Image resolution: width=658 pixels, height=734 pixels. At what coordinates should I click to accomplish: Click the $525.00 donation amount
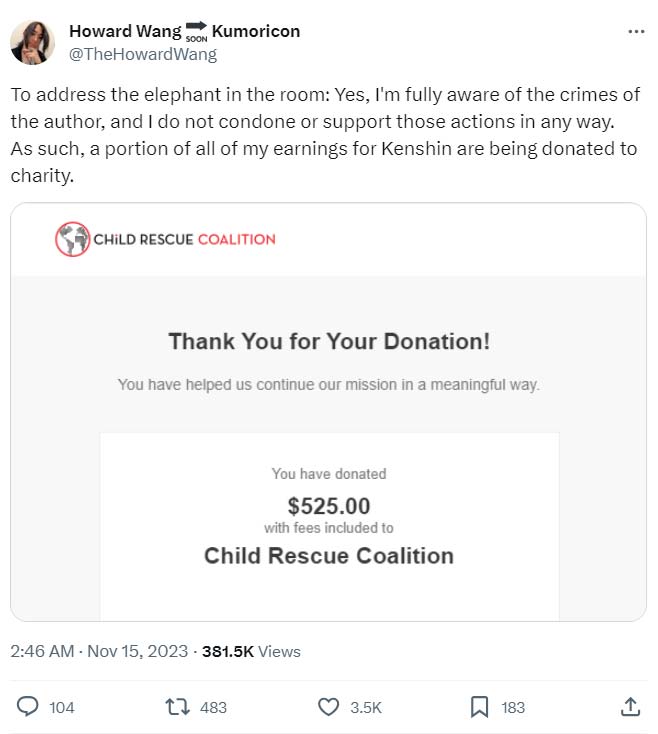[x=329, y=506]
